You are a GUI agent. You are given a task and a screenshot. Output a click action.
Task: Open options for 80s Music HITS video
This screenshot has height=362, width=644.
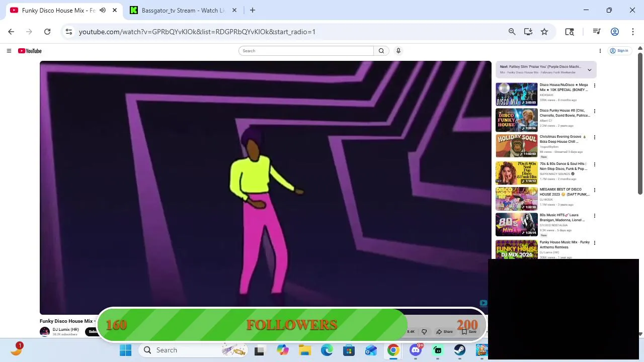(594, 216)
